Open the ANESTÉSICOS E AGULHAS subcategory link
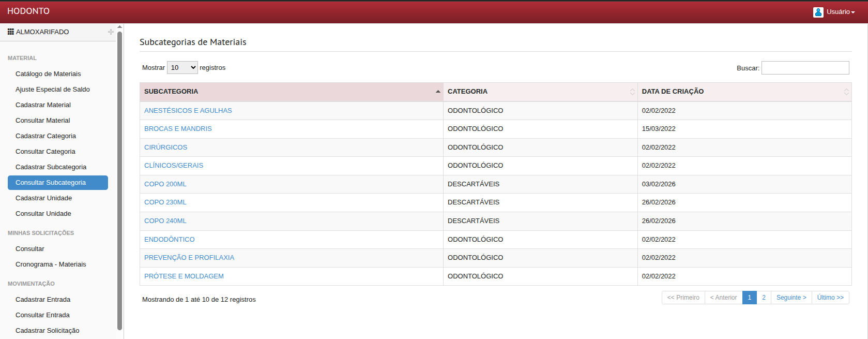868x339 pixels. click(188, 111)
